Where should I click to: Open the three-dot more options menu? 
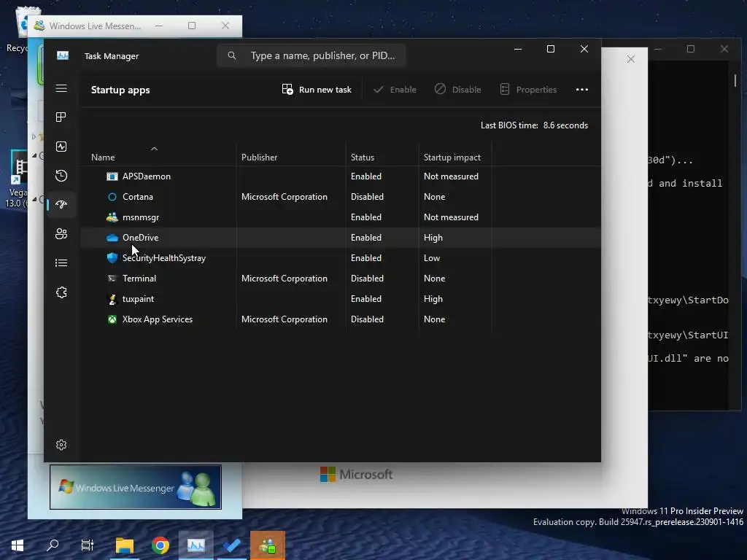click(x=581, y=90)
